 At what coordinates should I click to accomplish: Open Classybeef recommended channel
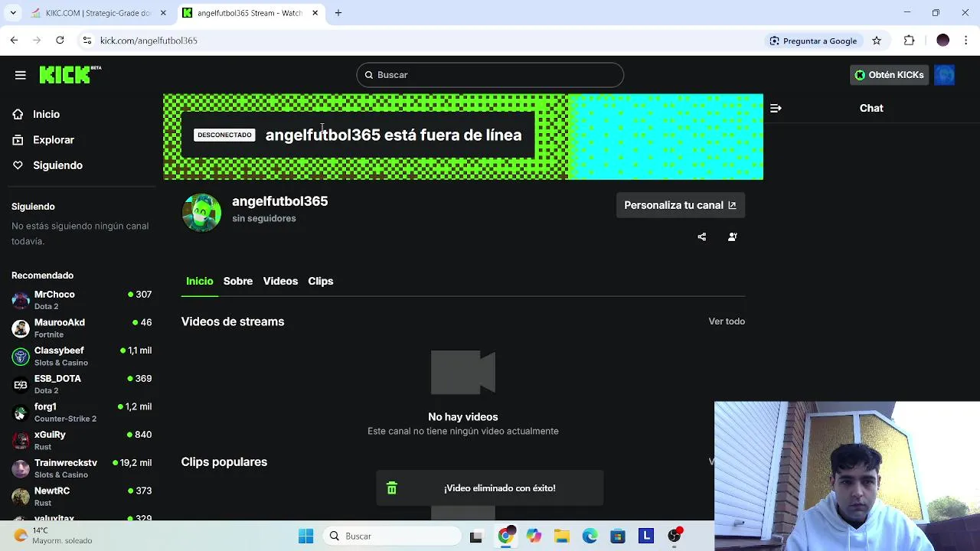[x=81, y=356]
